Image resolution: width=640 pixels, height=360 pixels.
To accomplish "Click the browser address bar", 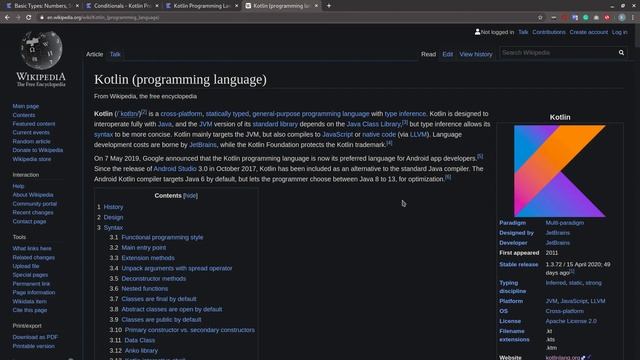I will [x=286, y=18].
